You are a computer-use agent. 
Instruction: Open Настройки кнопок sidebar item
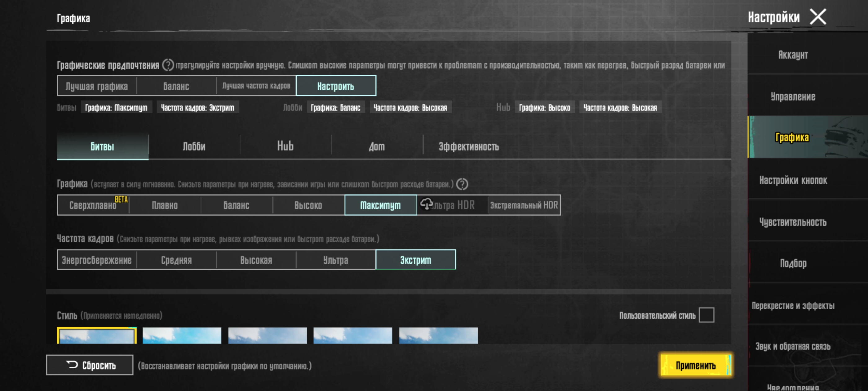[x=793, y=180]
